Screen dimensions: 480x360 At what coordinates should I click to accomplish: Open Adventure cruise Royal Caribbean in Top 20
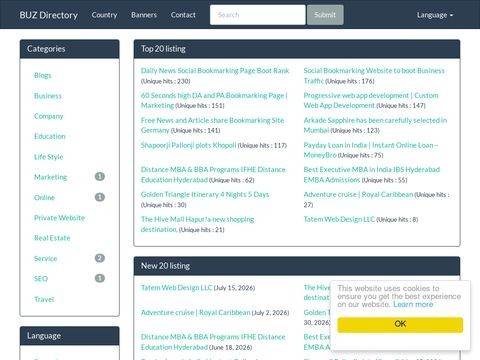pos(358,194)
